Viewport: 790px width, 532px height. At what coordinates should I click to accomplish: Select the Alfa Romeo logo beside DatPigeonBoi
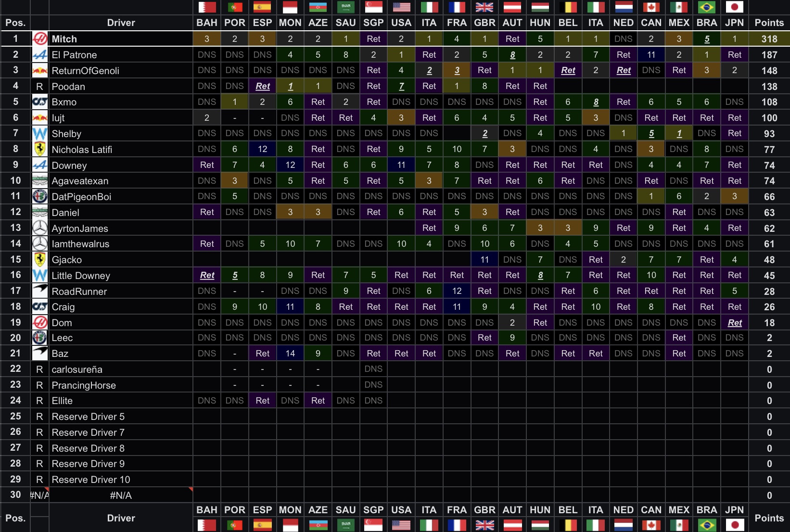[x=39, y=196]
